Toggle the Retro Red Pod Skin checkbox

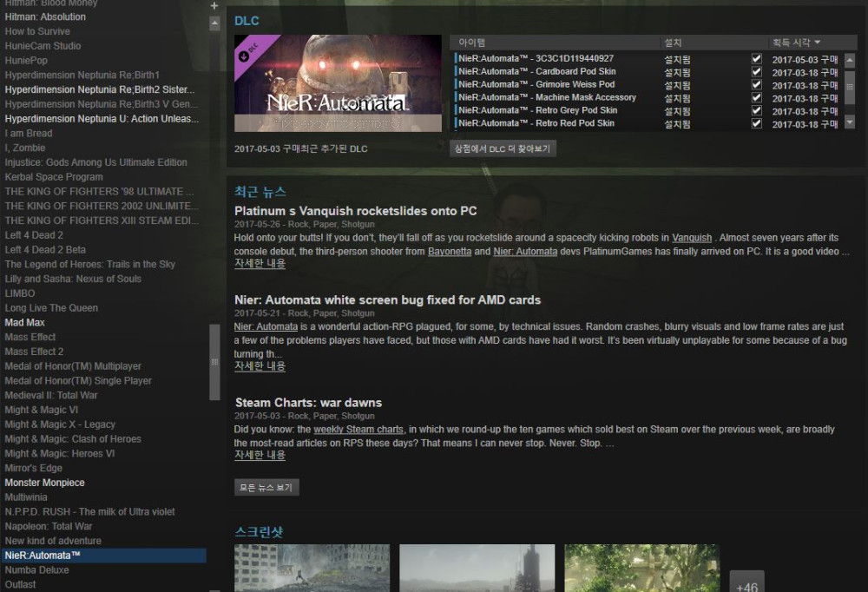click(757, 123)
